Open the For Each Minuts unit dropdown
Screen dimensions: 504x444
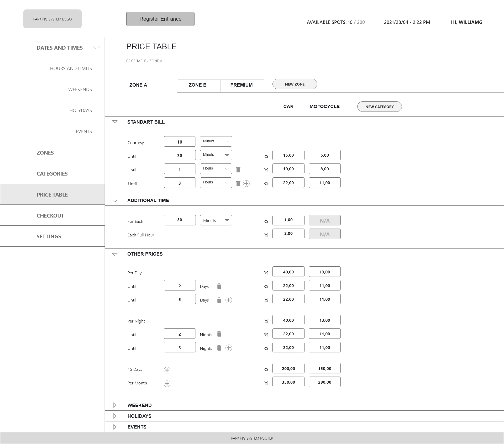[216, 220]
